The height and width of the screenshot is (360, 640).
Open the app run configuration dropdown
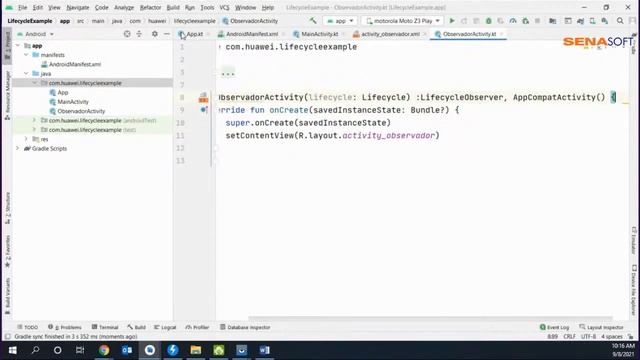pyautogui.click(x=340, y=21)
